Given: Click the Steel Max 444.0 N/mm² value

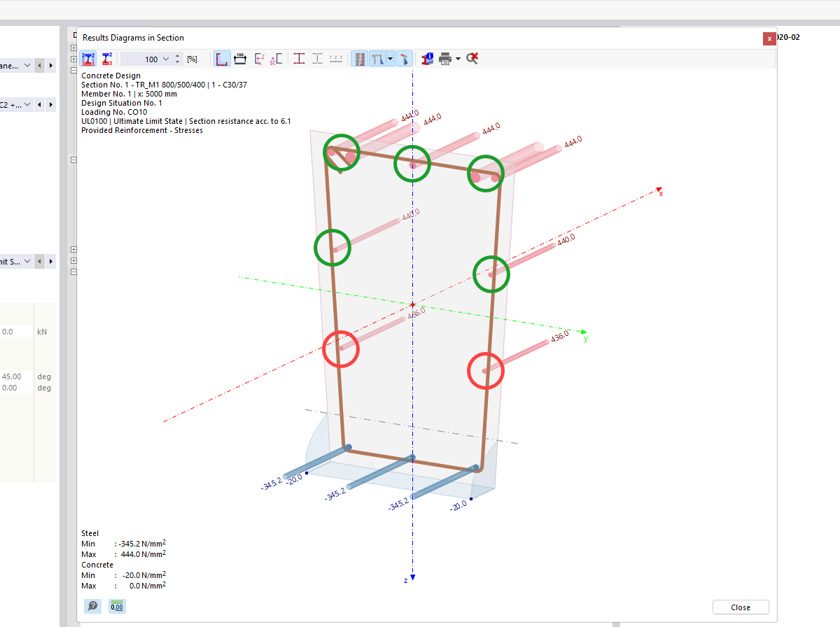Looking at the screenshot, I should tap(143, 554).
